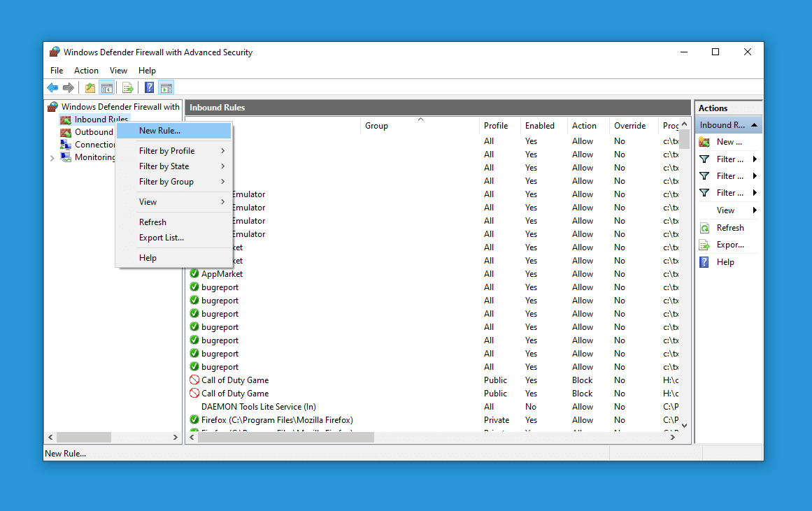Choose New Rule... from context menu
The image size is (812, 511).
(x=174, y=131)
